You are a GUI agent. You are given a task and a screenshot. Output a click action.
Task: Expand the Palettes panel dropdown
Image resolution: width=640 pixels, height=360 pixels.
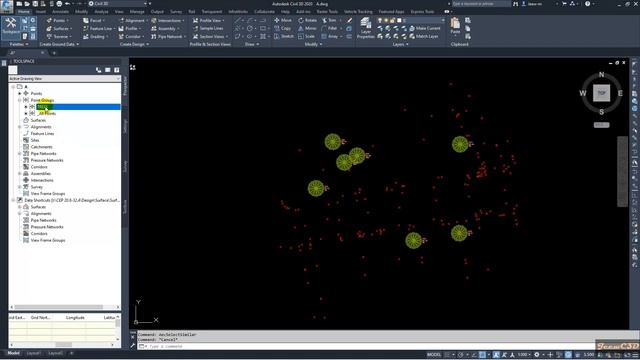pyautogui.click(x=19, y=44)
